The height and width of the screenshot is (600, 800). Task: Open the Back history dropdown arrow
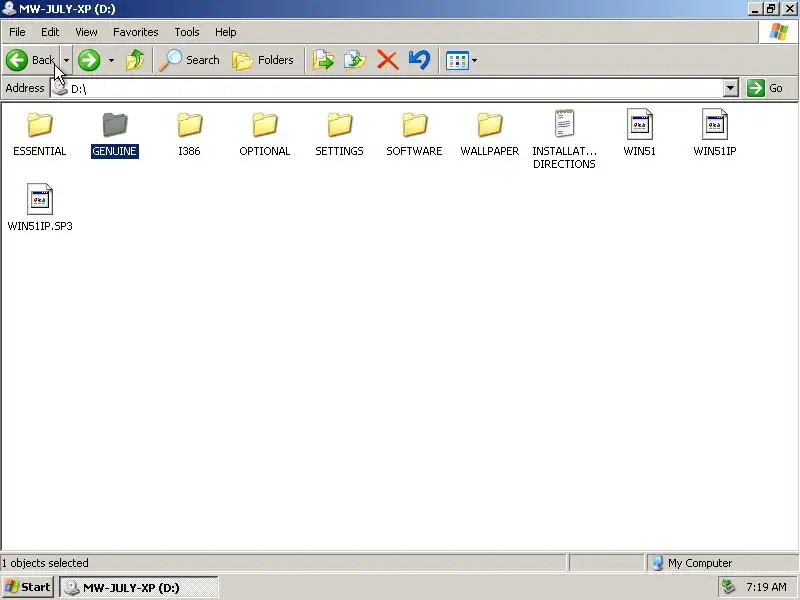point(66,60)
